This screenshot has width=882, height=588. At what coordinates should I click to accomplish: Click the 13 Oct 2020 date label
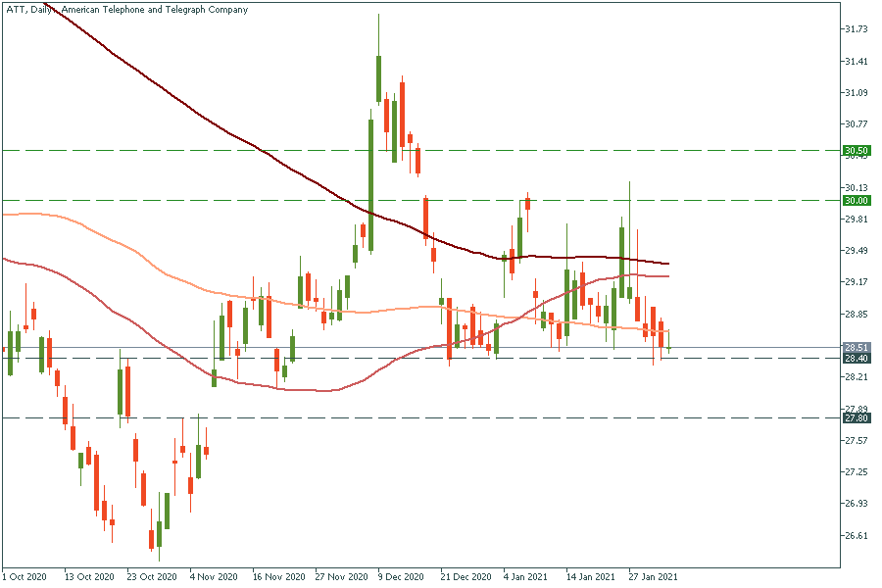87,577
